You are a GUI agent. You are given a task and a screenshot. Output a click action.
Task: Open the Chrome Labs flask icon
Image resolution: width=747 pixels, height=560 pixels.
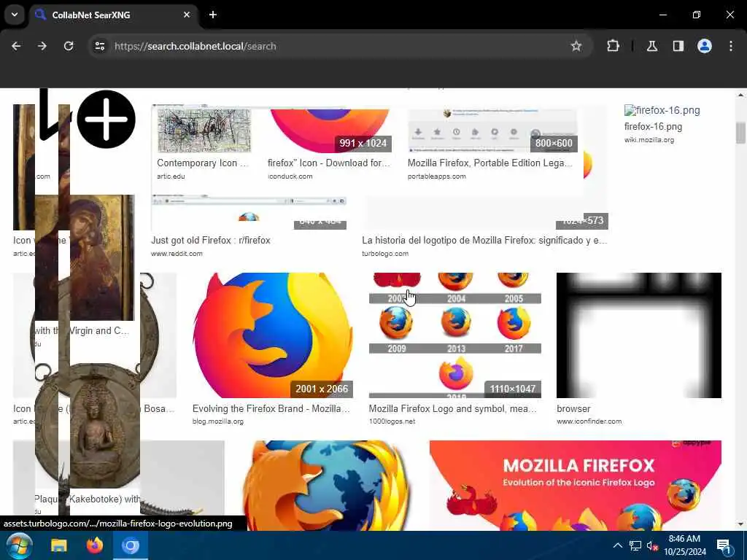coord(652,46)
